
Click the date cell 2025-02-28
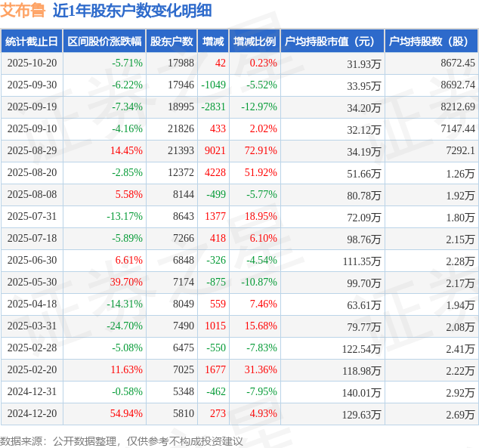point(32,348)
